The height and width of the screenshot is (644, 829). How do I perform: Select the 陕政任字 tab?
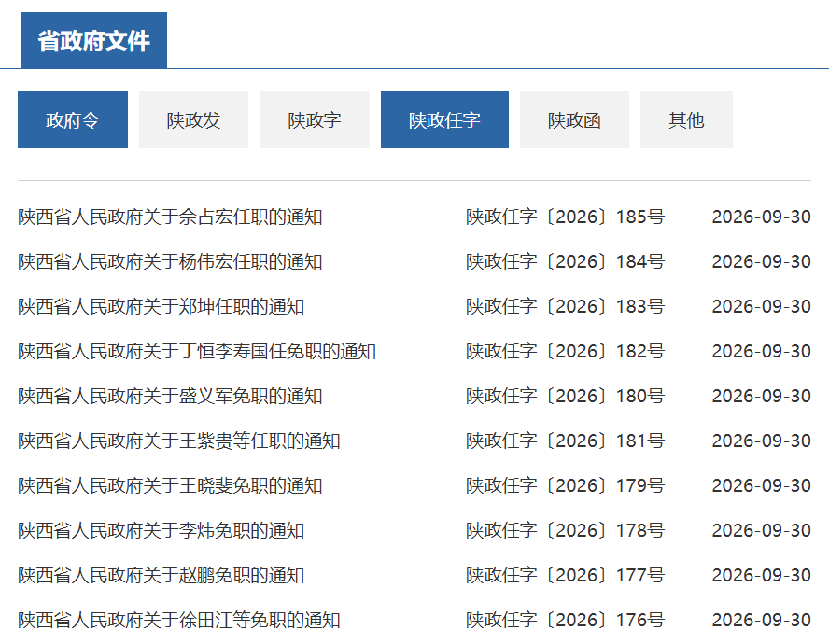point(444,120)
